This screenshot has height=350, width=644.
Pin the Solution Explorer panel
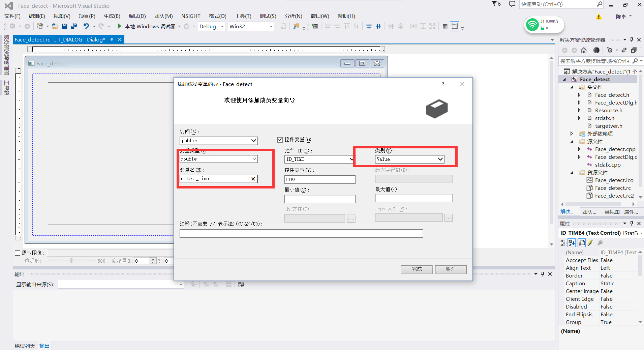(x=632, y=40)
